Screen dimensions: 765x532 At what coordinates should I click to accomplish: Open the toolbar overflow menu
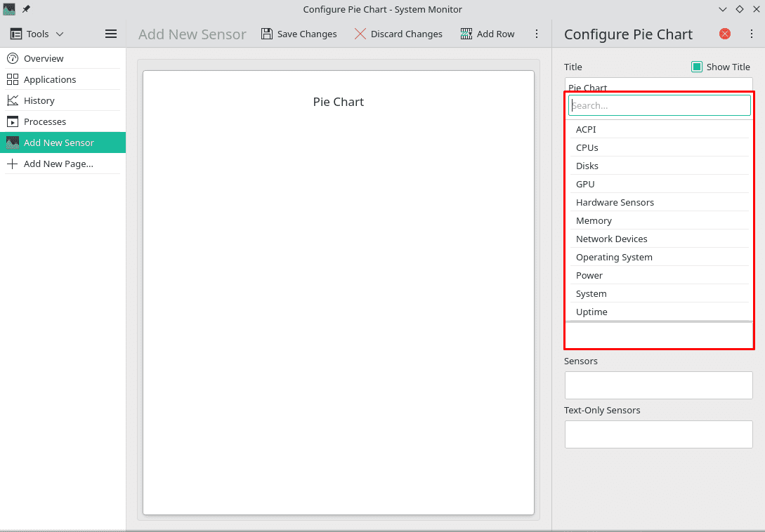click(537, 34)
